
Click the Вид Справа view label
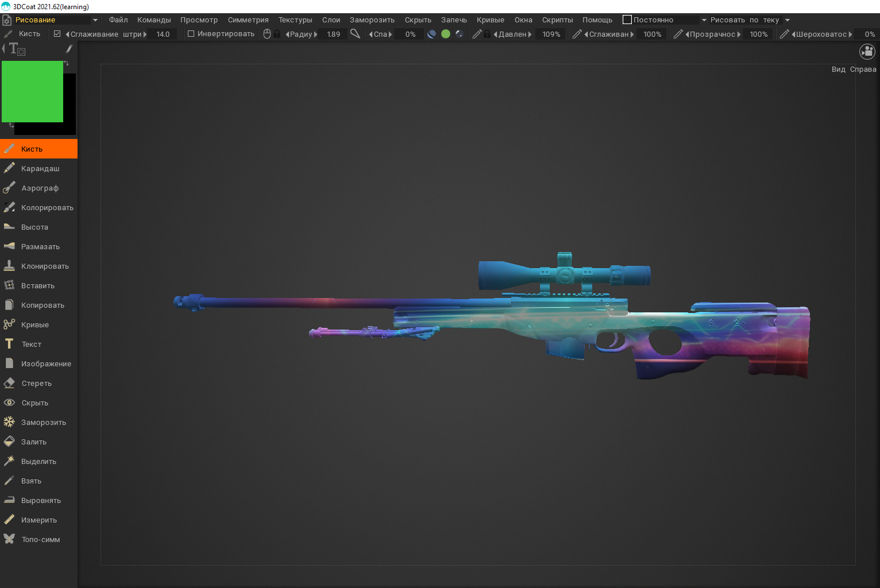click(854, 69)
